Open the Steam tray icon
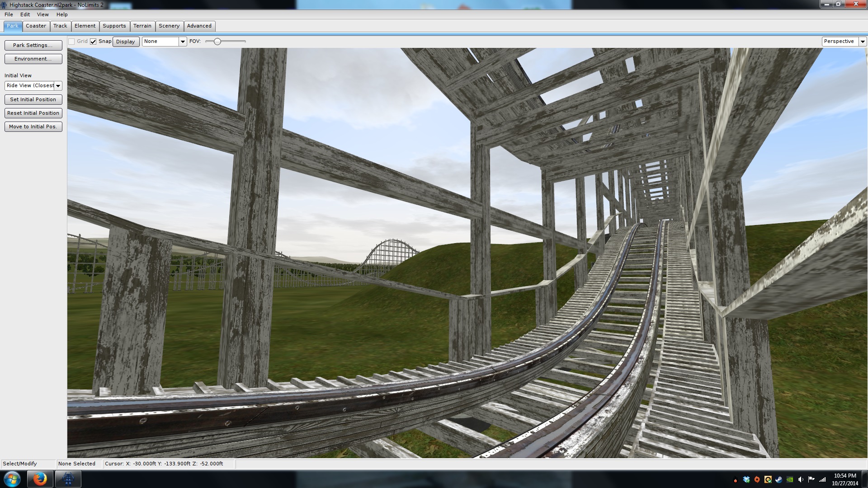 pyautogui.click(x=779, y=479)
